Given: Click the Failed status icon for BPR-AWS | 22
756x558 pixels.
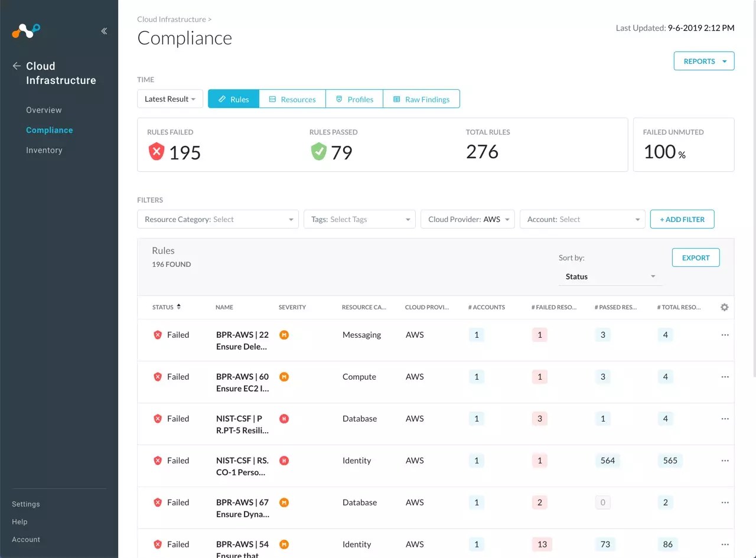Looking at the screenshot, I should click(158, 335).
